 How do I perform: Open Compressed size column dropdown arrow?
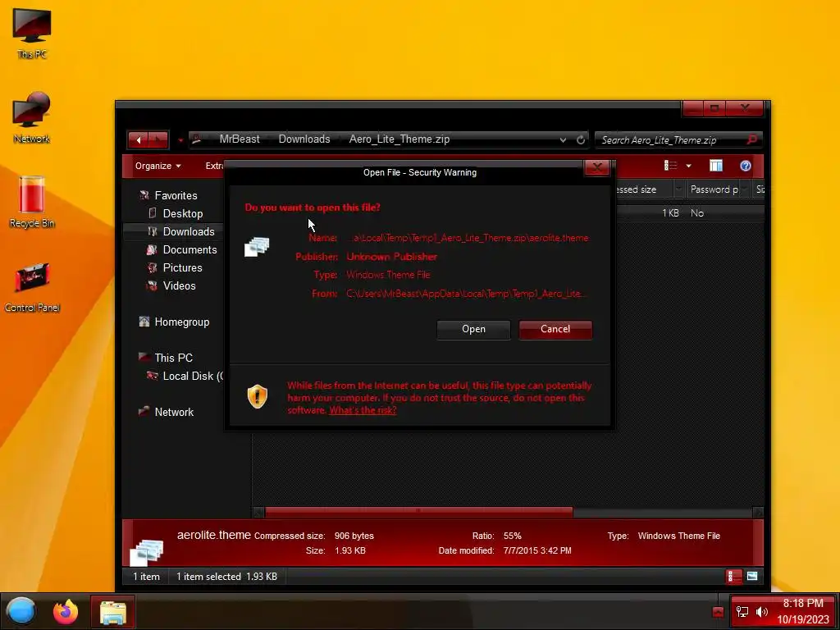678,189
